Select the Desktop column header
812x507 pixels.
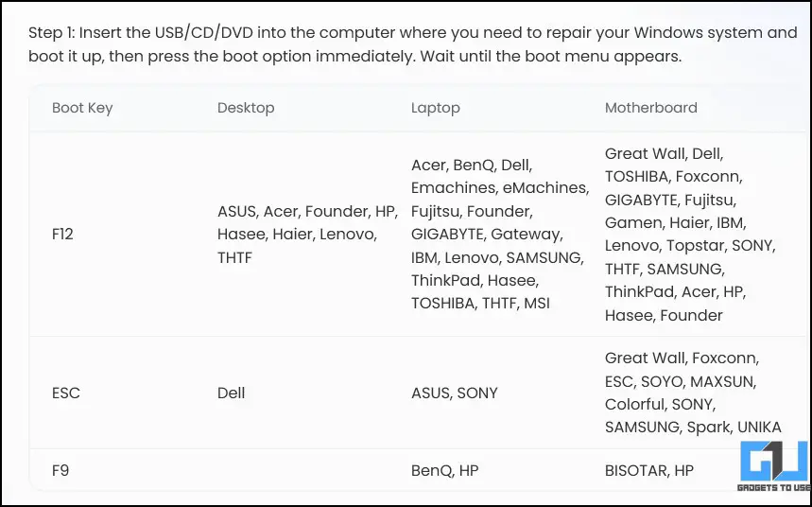[x=246, y=108]
